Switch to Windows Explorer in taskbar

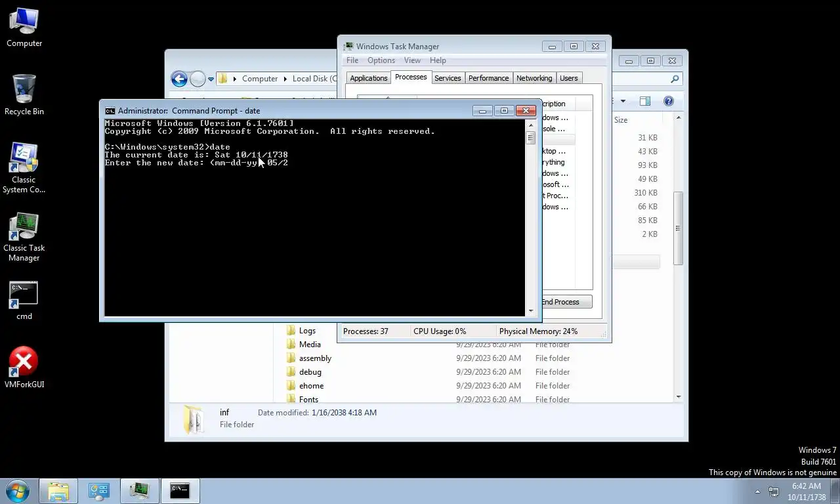[58, 490]
